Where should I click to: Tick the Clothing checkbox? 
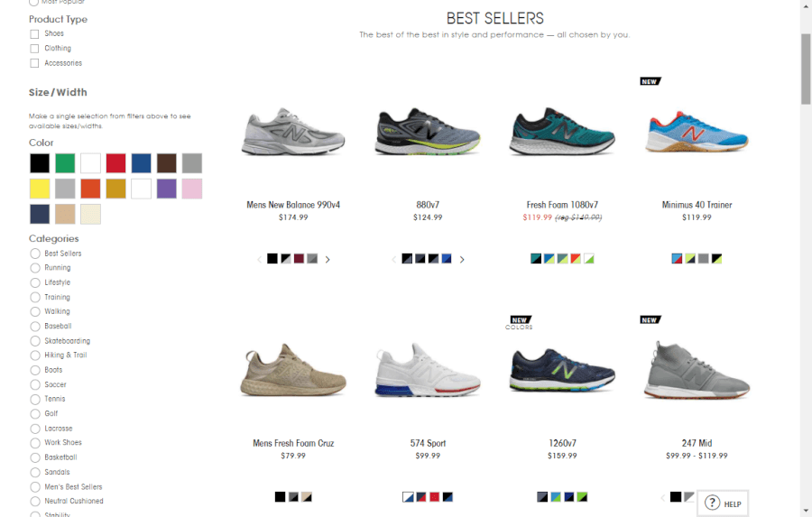coord(34,48)
